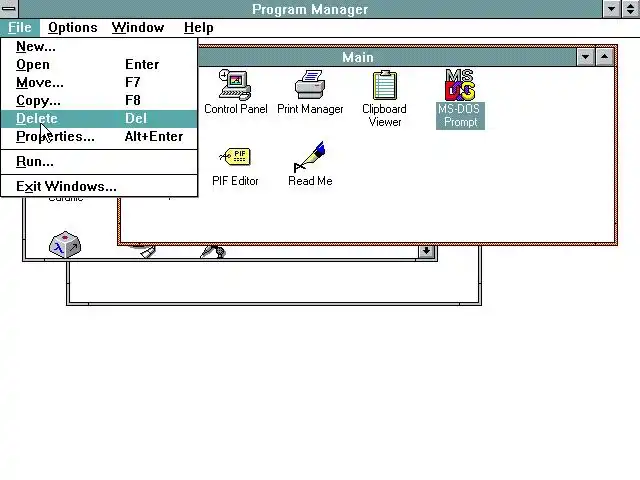
Task: Choose Move... from the File menu
Action: pyautogui.click(x=99, y=82)
